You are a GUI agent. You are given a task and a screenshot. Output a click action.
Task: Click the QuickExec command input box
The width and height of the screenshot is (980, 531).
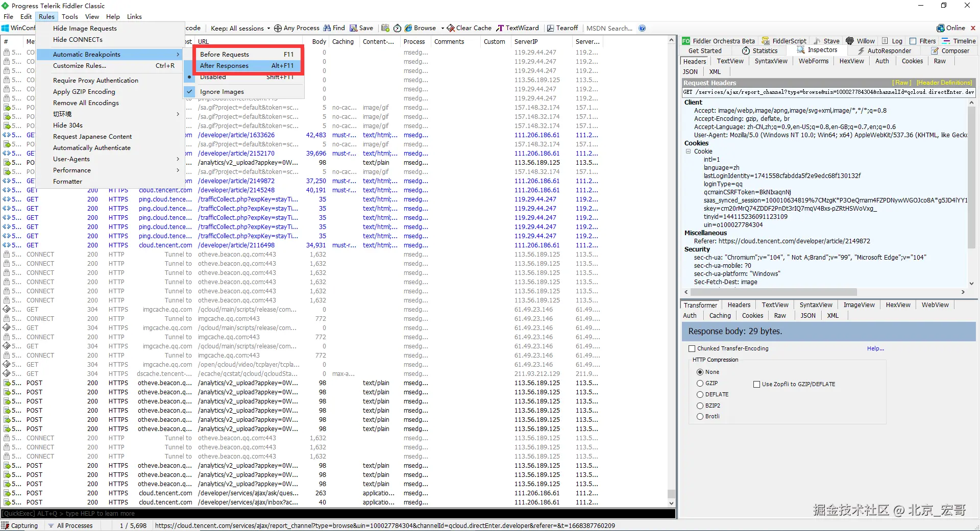tap(338, 513)
